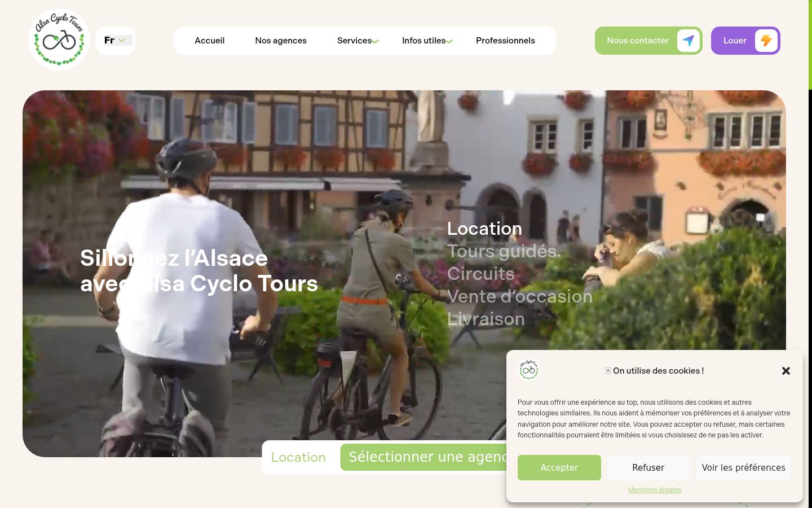Expand the Infos utiles menu chevron

[x=449, y=41]
